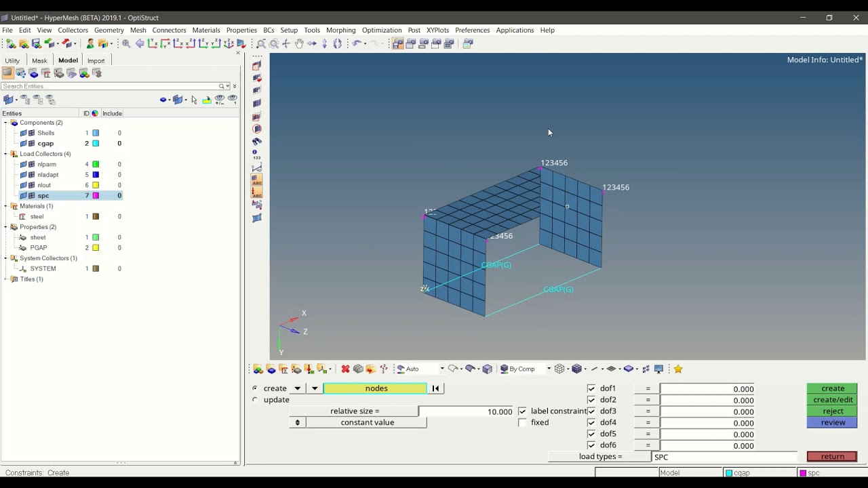868x488 pixels.
Task: Switch to the Import tab
Action: point(96,60)
